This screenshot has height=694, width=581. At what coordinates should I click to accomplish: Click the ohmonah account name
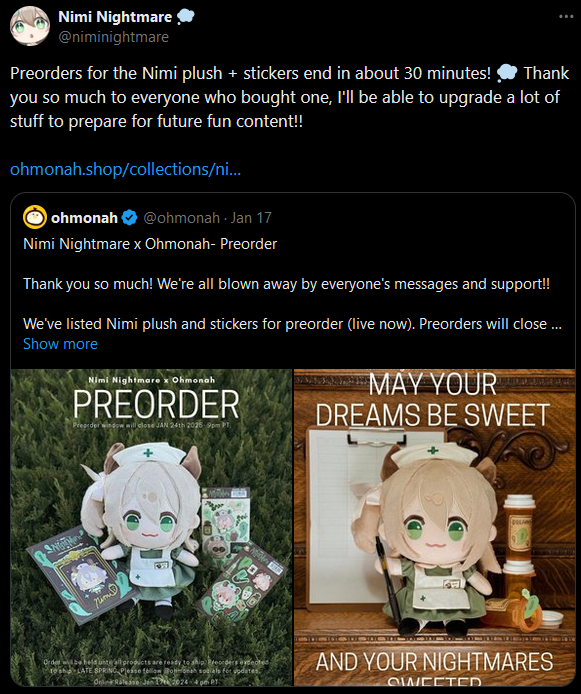click(84, 218)
